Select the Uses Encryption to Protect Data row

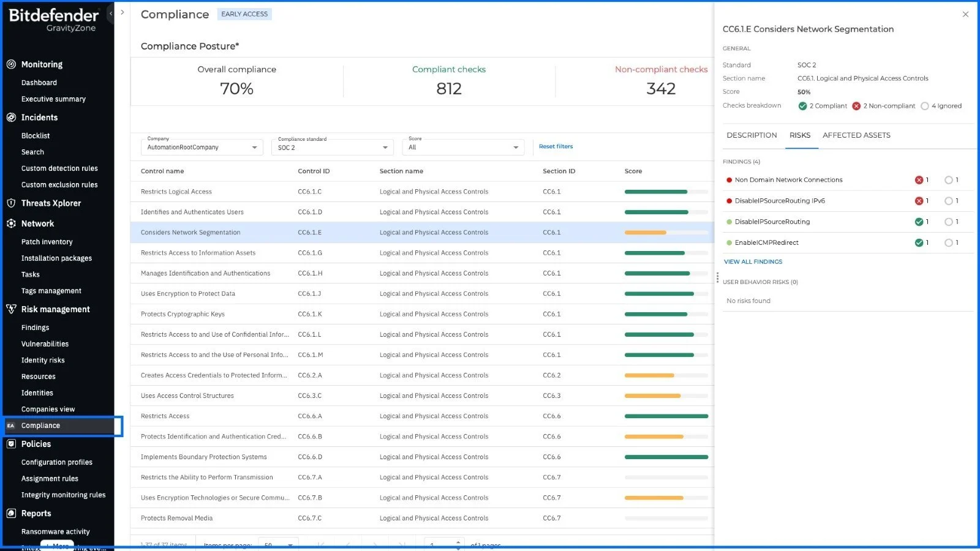(x=187, y=294)
